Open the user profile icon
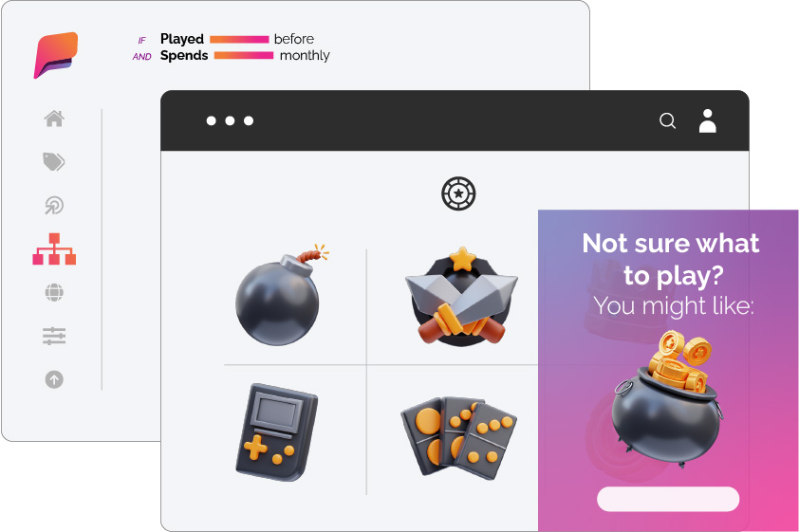Image resolution: width=799 pixels, height=532 pixels. pos(707,120)
